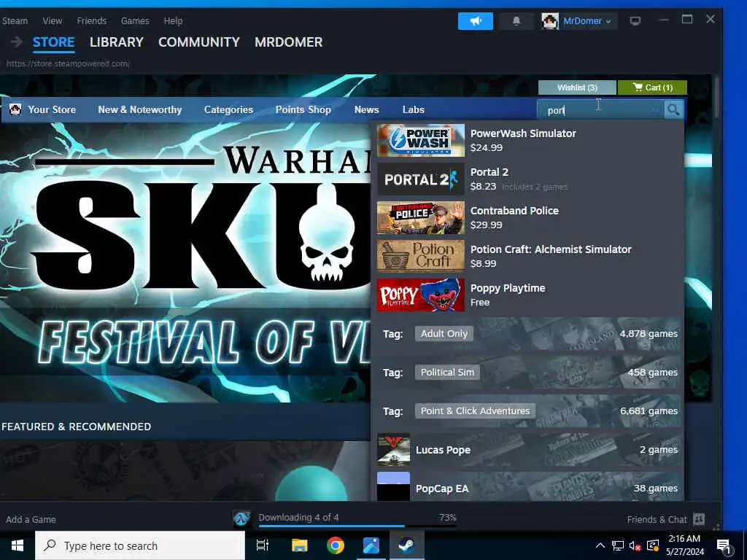Open the PopCap EA publisher result
Screen dimensions: 747x560
point(527,486)
